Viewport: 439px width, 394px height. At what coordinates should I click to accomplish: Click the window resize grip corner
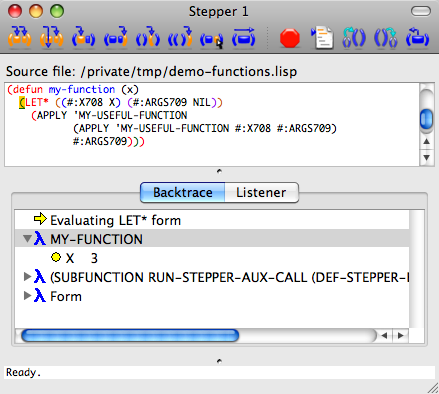[x=433, y=388]
